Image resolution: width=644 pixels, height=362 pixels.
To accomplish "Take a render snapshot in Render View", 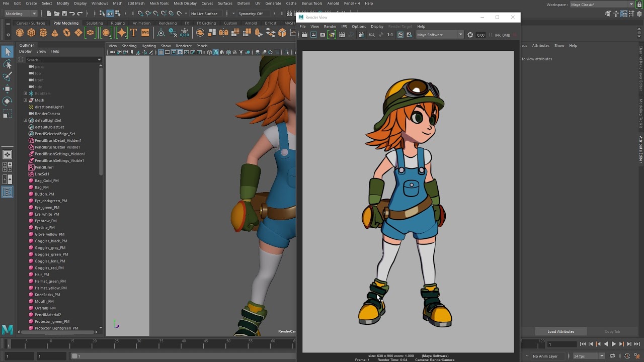I will [322, 35].
